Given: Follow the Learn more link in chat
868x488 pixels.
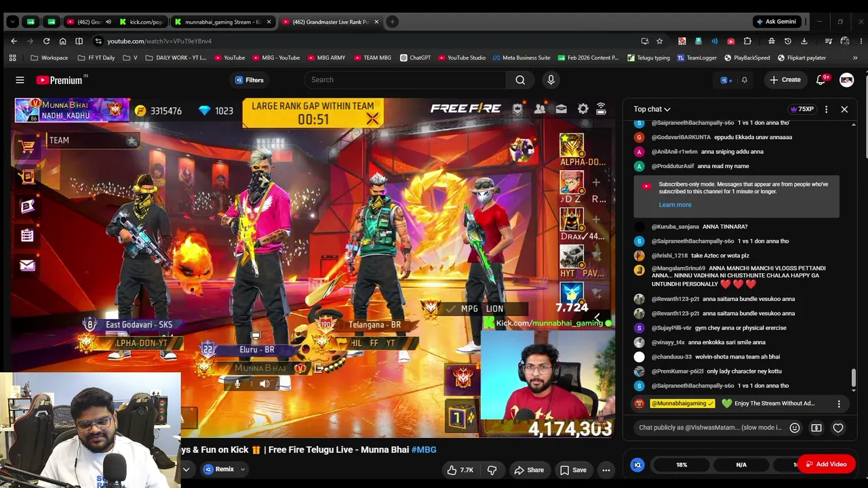Looking at the screenshot, I should [x=675, y=205].
